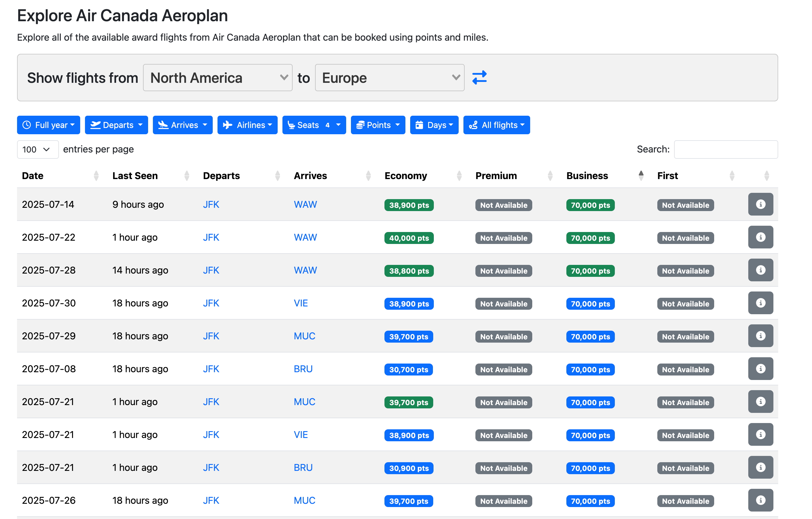Expand the Departs airport filter
The image size is (812, 519).
tap(116, 125)
